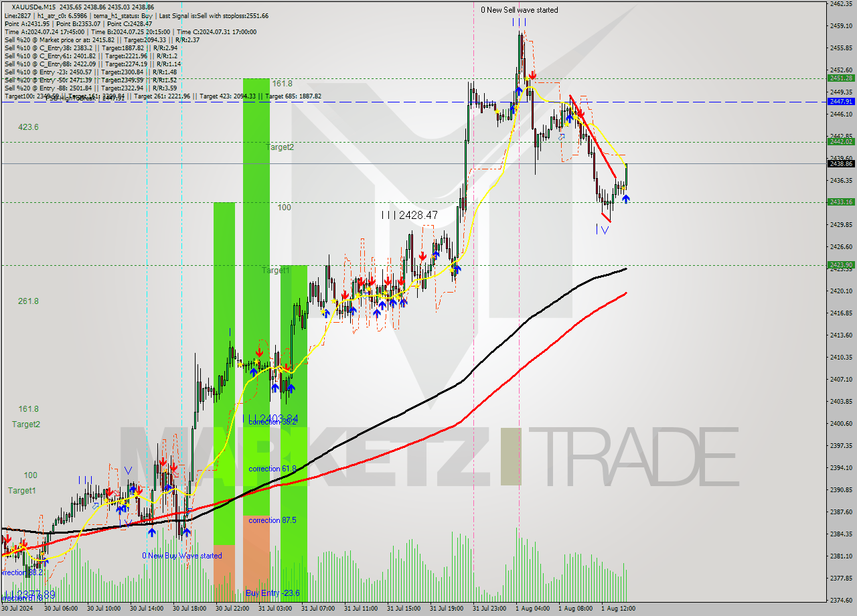Select the "Buy Entry -23.6" label
This screenshot has height=616, width=857.
[272, 593]
